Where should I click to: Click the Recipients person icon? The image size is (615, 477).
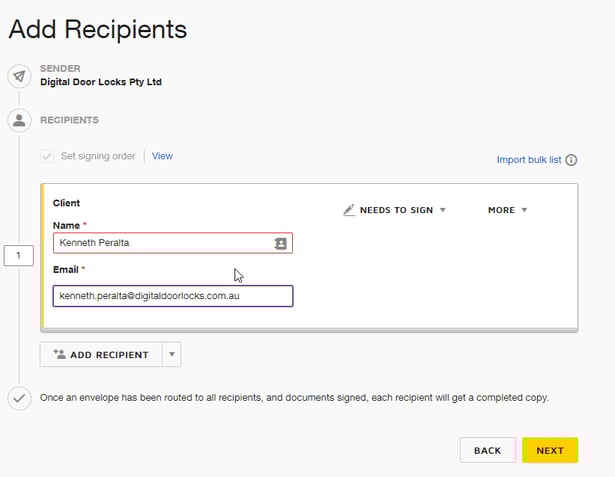(x=19, y=120)
